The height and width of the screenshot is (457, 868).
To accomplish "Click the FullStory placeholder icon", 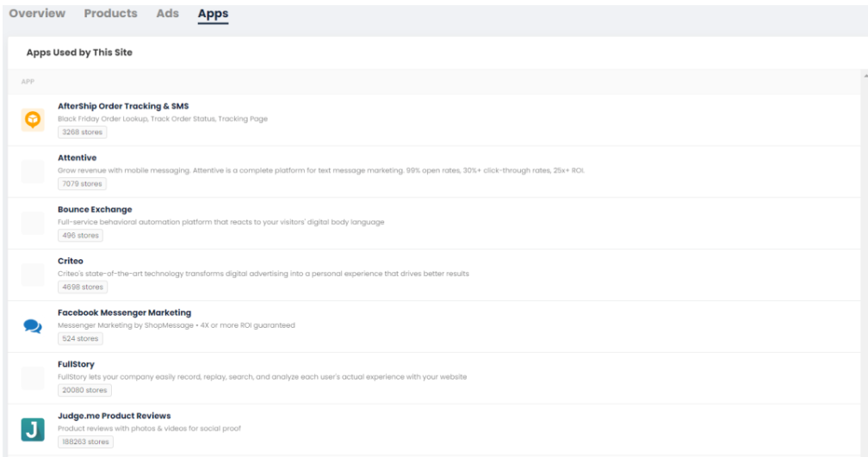I will 33,378.
